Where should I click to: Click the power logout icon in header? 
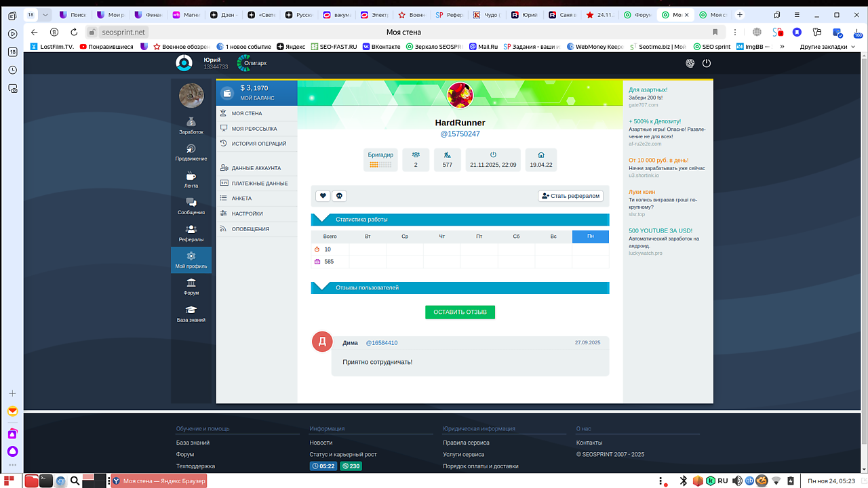(x=707, y=63)
